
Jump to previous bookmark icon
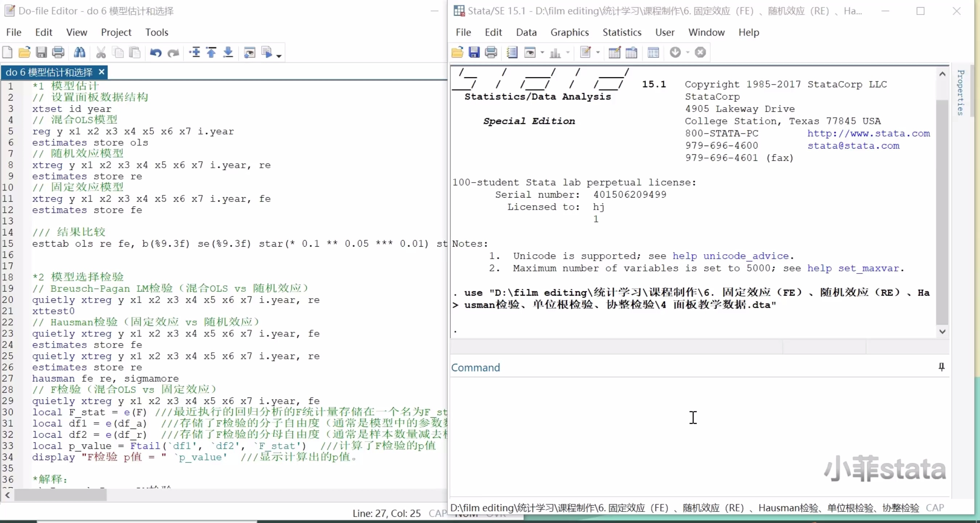212,52
